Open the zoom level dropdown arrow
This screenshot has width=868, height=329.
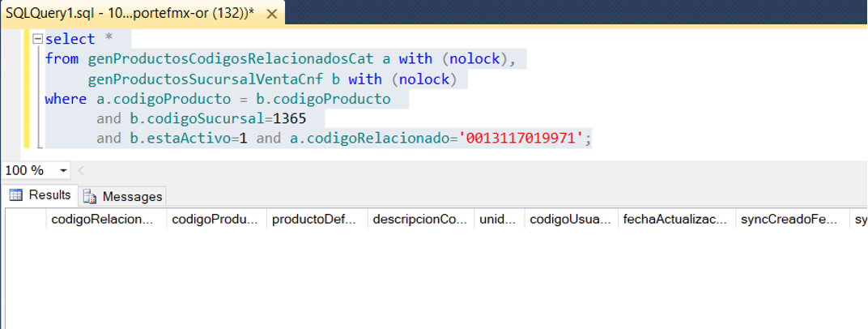(x=63, y=171)
